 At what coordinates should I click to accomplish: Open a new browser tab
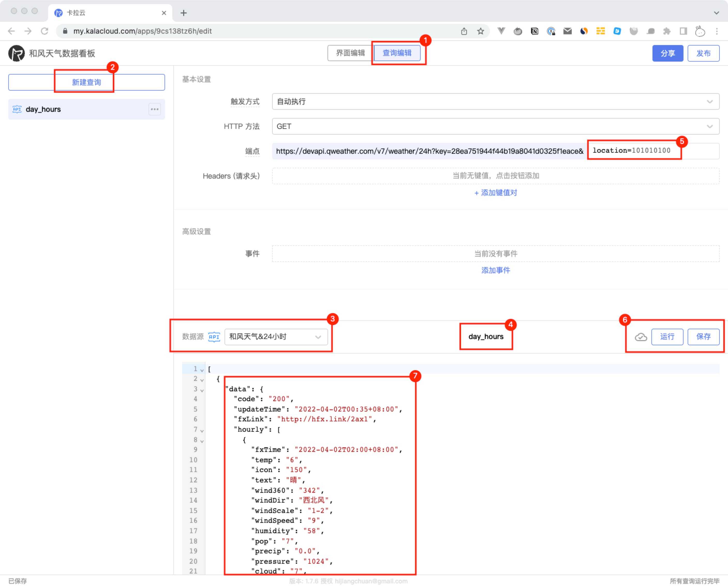[183, 13]
